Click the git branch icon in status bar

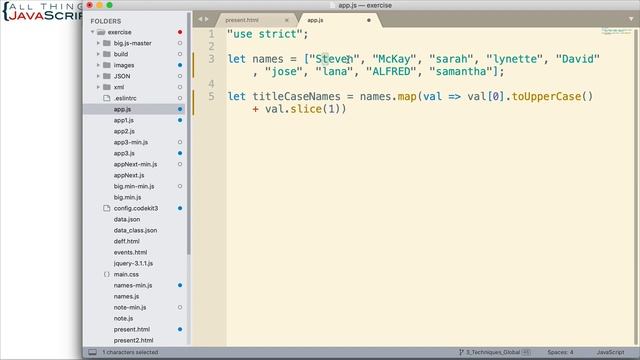[x=461, y=352]
